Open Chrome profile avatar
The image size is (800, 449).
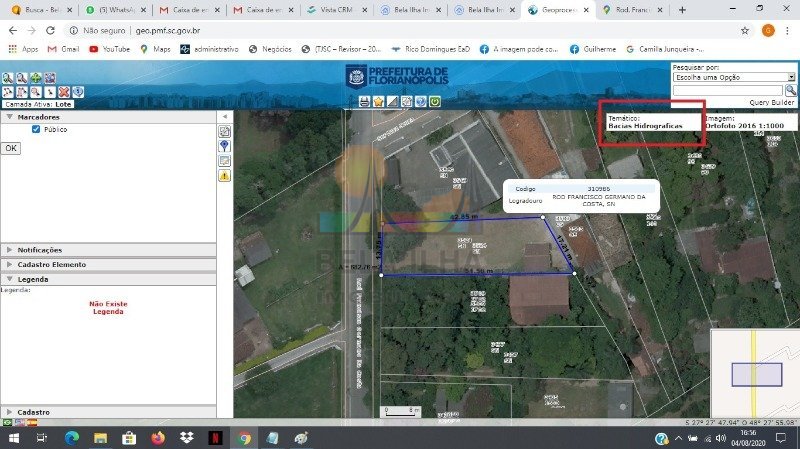768,31
